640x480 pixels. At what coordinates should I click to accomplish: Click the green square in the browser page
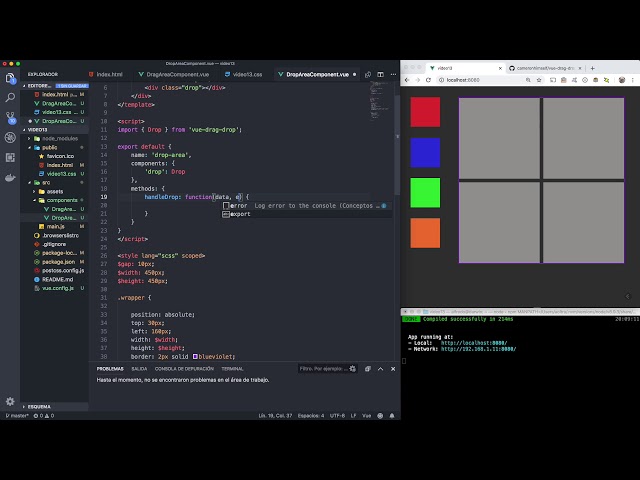[x=425, y=193]
